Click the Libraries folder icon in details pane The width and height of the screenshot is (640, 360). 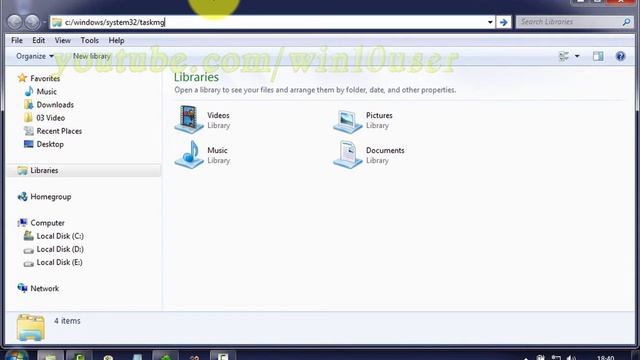coord(31,327)
